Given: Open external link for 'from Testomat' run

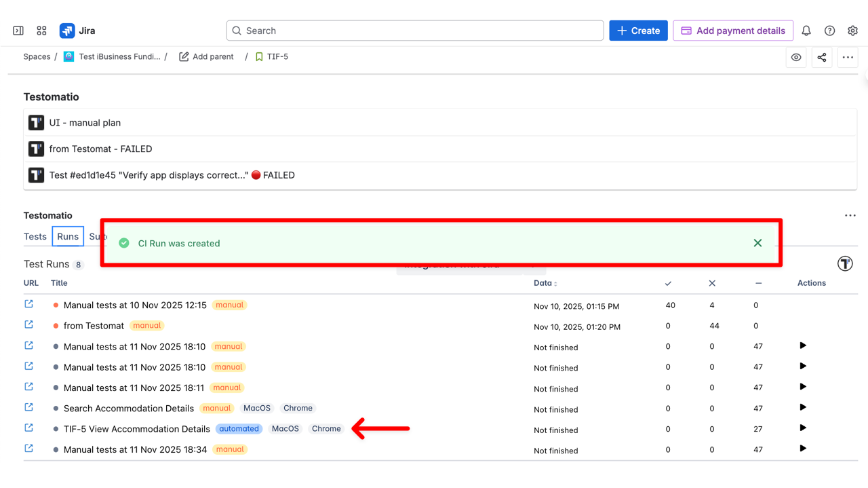Looking at the screenshot, I should coord(29,325).
